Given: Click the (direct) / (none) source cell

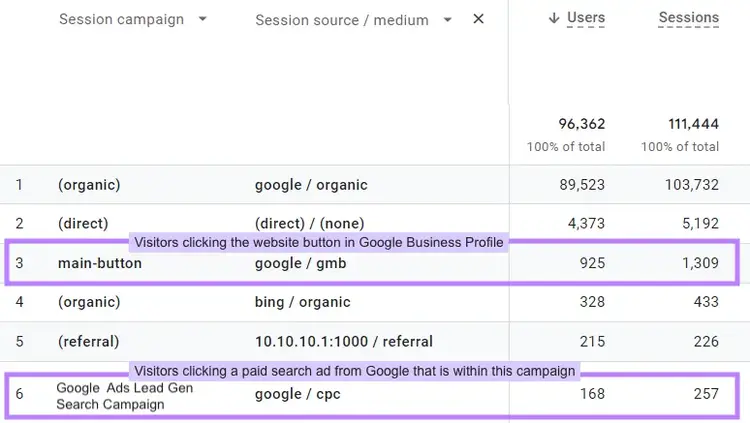Looking at the screenshot, I should click(309, 223).
